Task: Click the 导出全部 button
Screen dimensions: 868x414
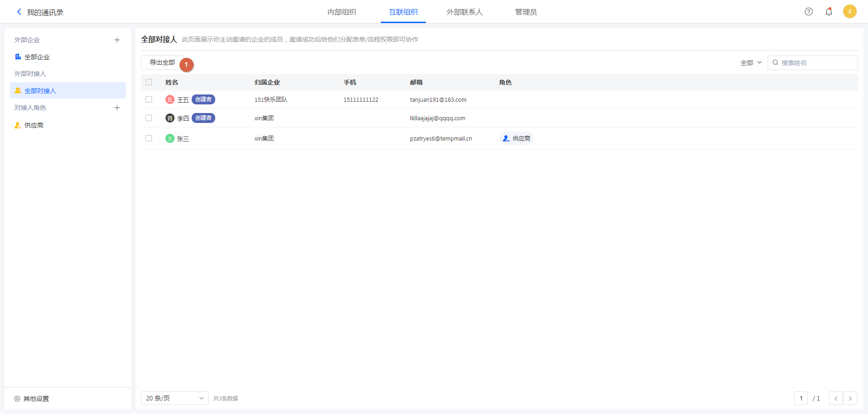Action: tap(162, 62)
